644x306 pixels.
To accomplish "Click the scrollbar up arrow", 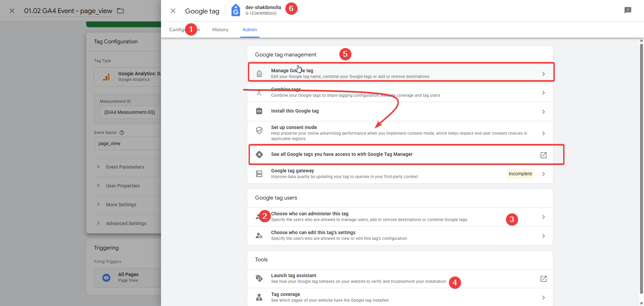I will click(641, 41).
